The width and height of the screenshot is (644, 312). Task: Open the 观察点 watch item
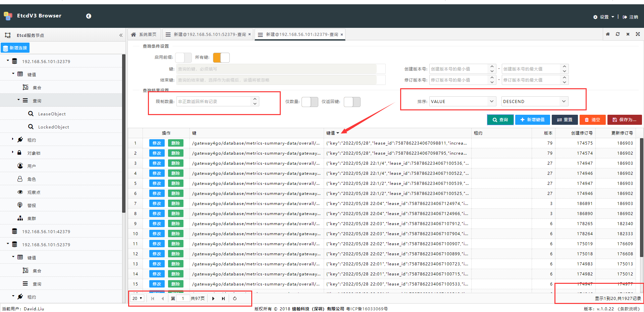34,192
